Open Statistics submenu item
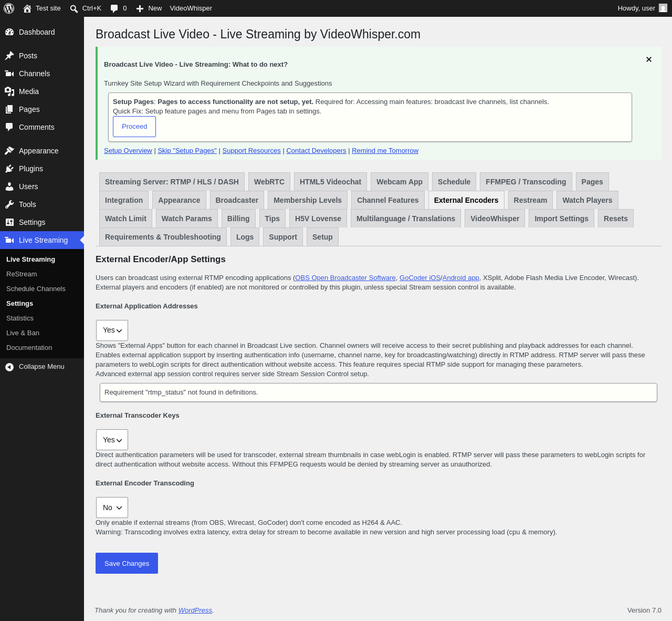 click(20, 318)
